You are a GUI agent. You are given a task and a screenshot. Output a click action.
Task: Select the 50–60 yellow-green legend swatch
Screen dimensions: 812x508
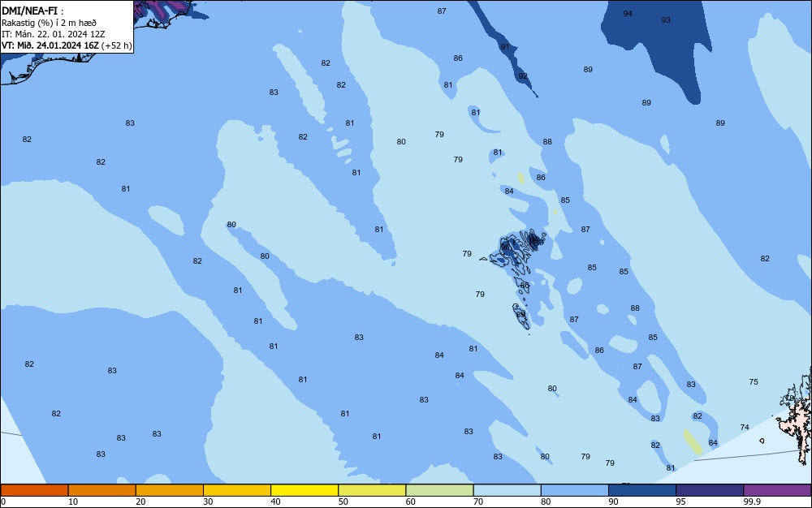373,490
